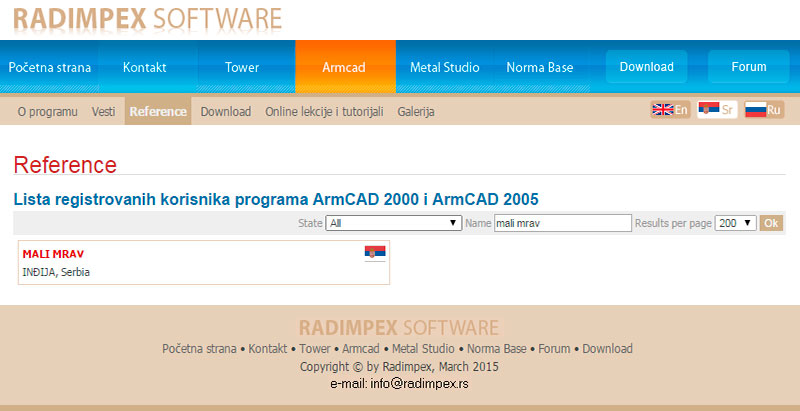This screenshot has height=411, width=800.
Task: Click the Forum button in top bar
Action: coord(748,67)
